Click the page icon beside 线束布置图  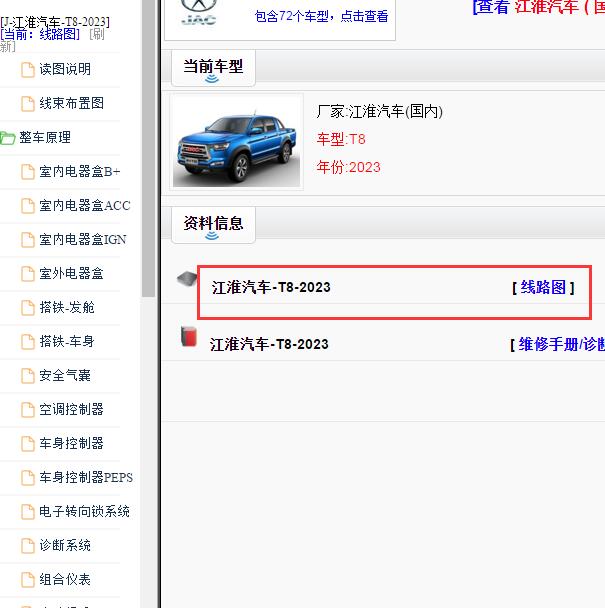[28, 104]
